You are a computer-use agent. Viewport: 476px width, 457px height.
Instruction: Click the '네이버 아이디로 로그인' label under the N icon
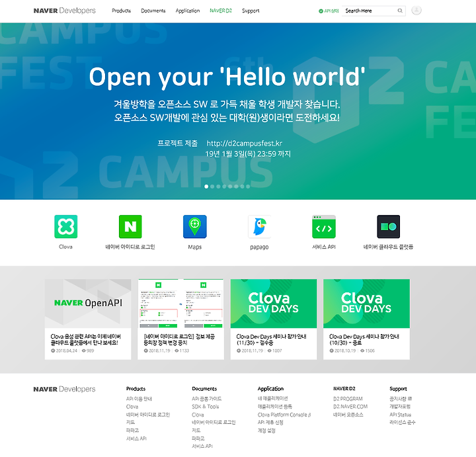[130, 247]
